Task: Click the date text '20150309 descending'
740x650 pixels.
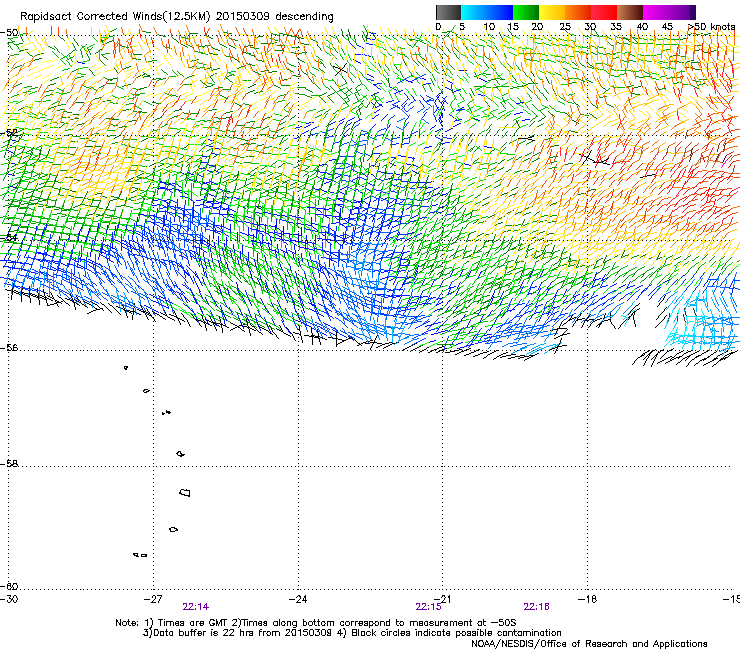Action: pos(275,17)
